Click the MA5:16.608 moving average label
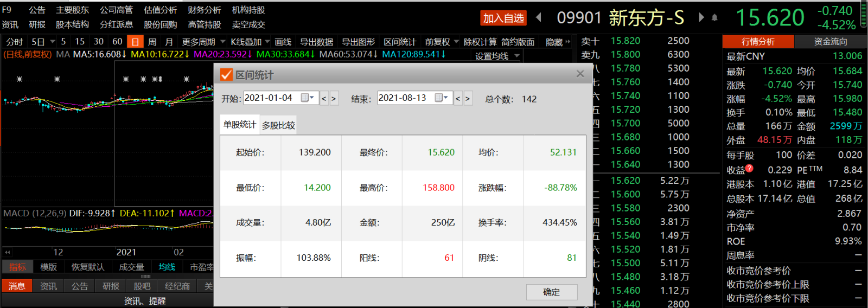 99,54
